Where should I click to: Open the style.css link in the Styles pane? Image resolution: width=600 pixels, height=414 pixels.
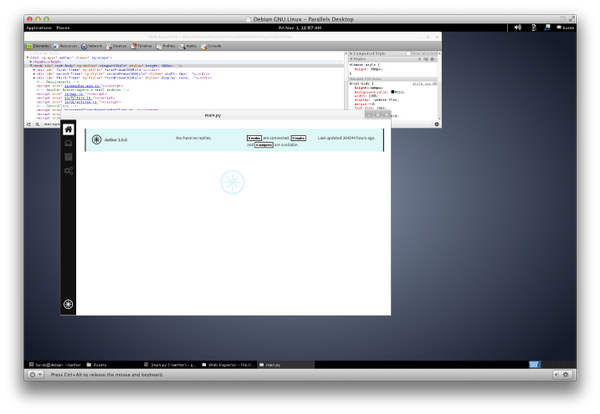[x=424, y=83]
